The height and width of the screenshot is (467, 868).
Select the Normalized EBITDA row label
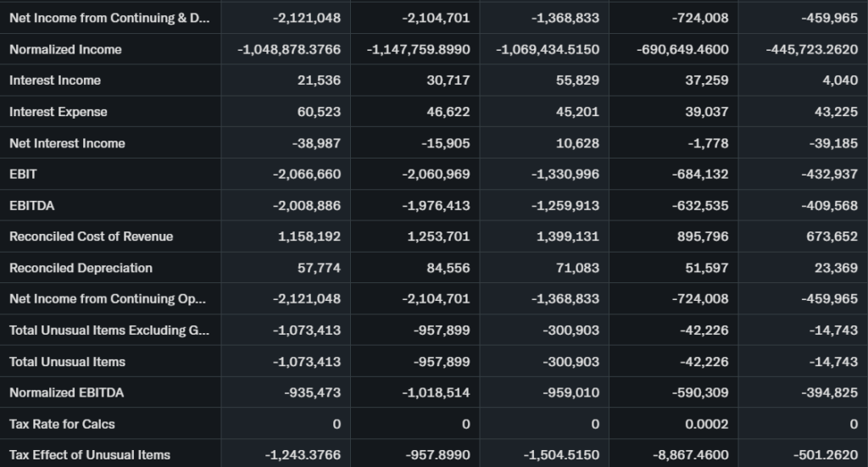click(x=66, y=392)
